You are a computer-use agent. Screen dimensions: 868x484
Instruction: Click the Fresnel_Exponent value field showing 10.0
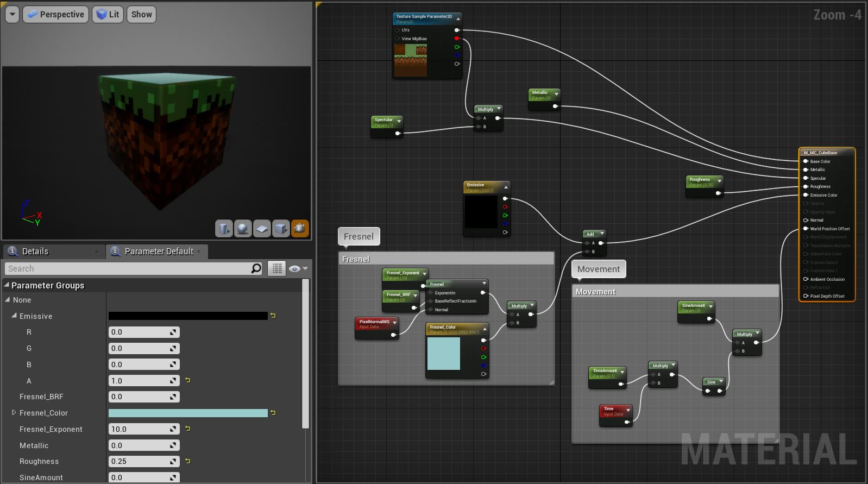(x=144, y=429)
